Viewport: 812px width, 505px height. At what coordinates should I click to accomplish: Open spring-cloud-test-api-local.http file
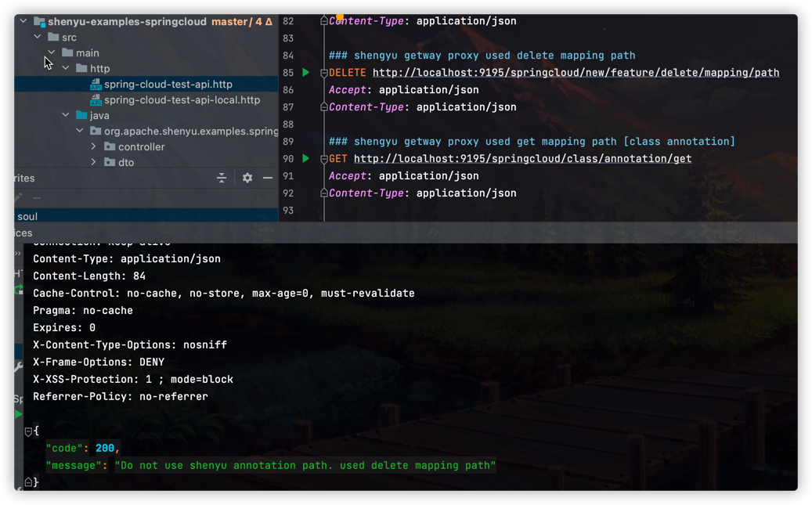click(182, 100)
